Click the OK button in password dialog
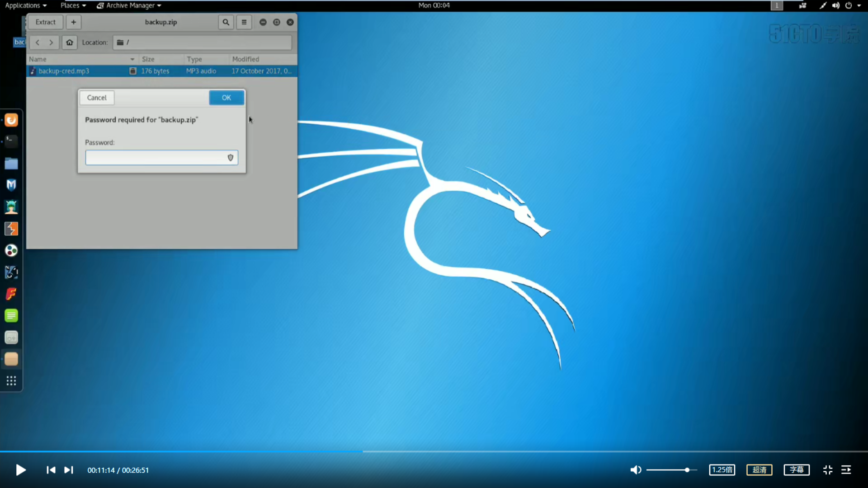This screenshot has width=868, height=488. tap(226, 98)
